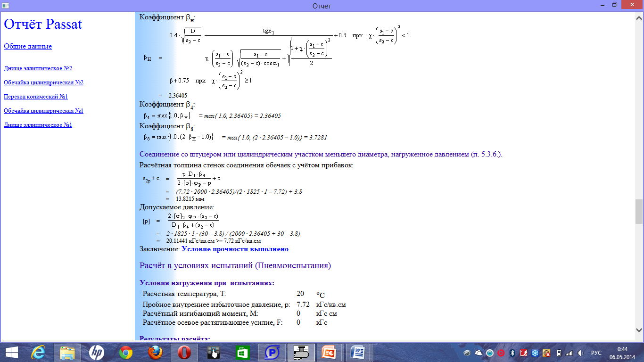The width and height of the screenshot is (644, 362).
Task: Open the volume speaker tray icon
Action: point(580,353)
